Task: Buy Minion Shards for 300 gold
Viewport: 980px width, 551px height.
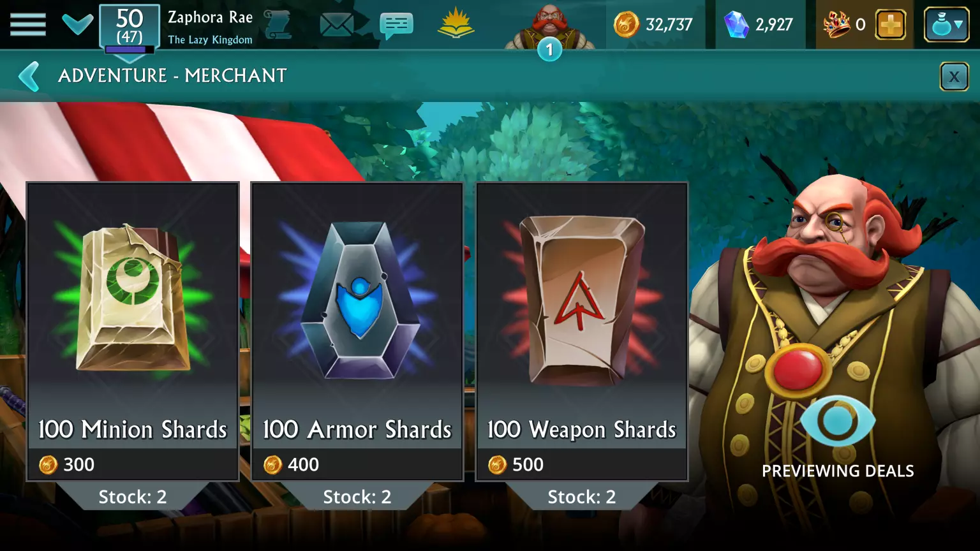Action: coord(133,464)
